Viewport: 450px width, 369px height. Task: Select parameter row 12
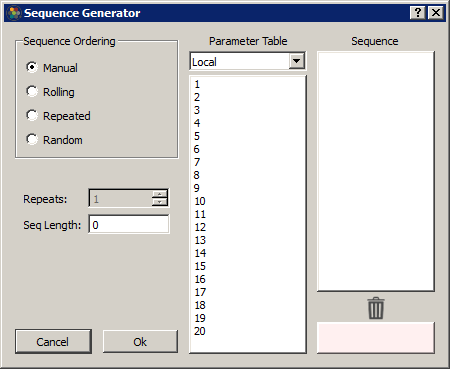[247, 227]
